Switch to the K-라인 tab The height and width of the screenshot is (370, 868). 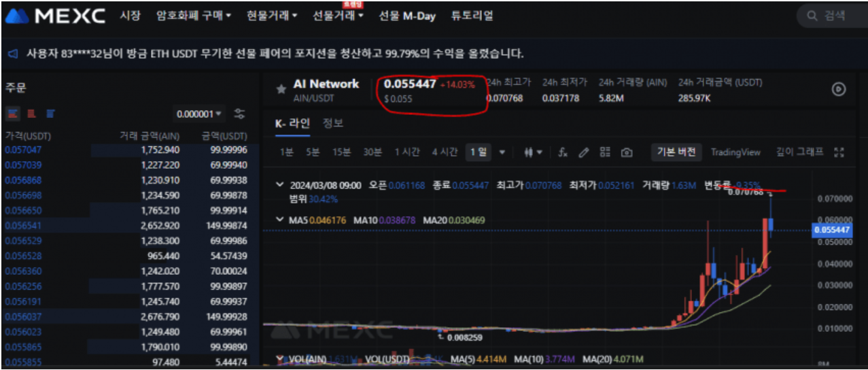tap(292, 123)
